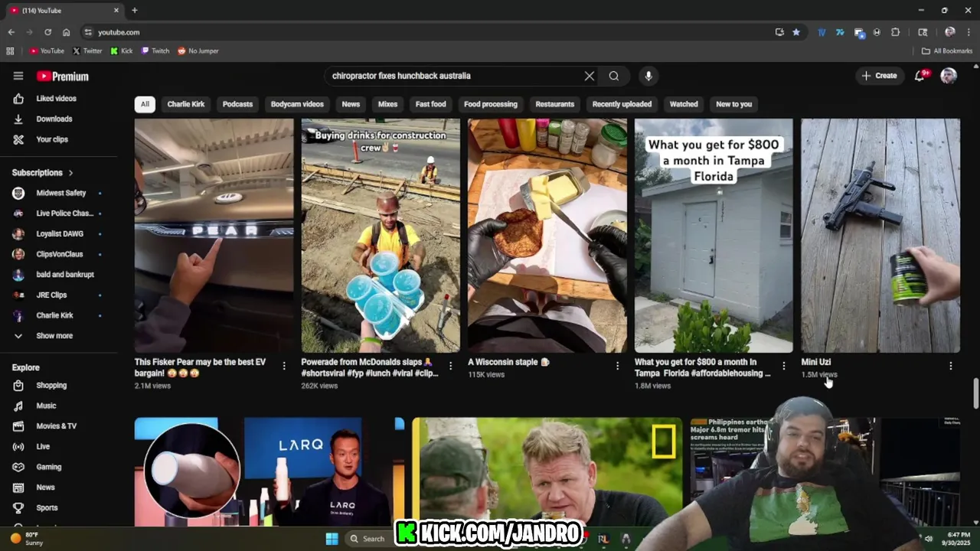Image resolution: width=980 pixels, height=551 pixels.
Task: Open Loyalist DAWG subscription channel
Action: pos(59,234)
